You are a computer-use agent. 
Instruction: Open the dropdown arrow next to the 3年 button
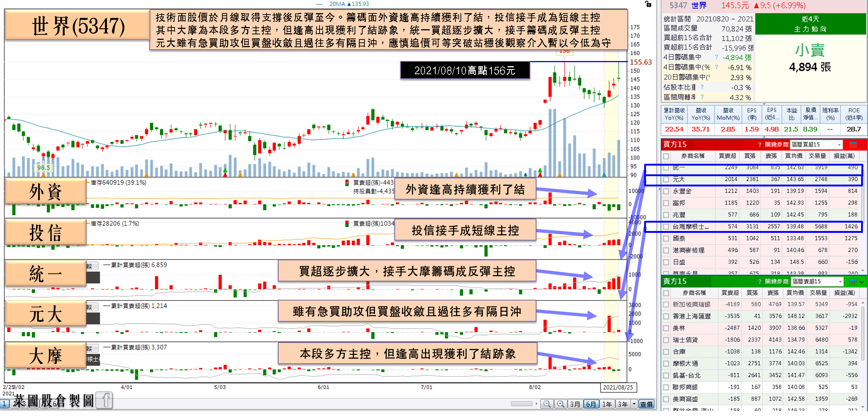pos(634,404)
